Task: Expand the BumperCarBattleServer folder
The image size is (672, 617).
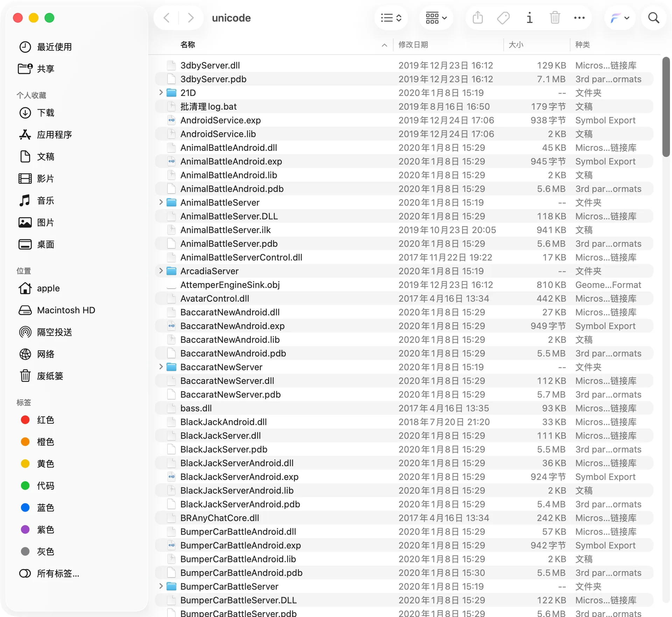Action: [161, 586]
